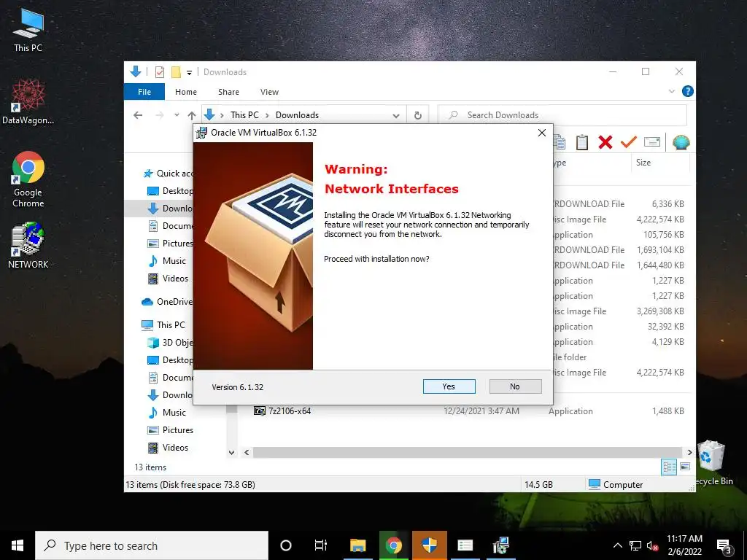This screenshot has height=560, width=747.
Task: Launch Google Chrome from the desktop
Action: tap(28, 179)
